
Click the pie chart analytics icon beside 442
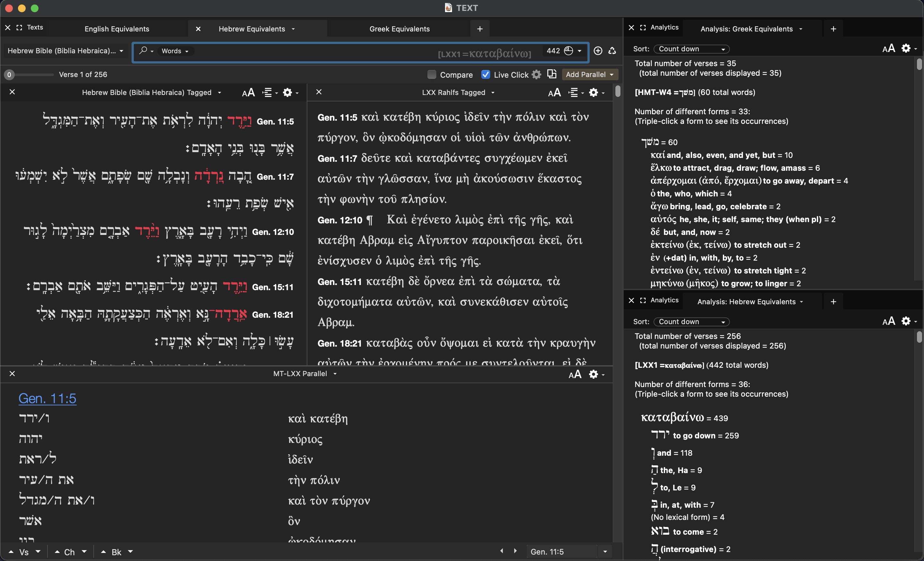tap(569, 51)
